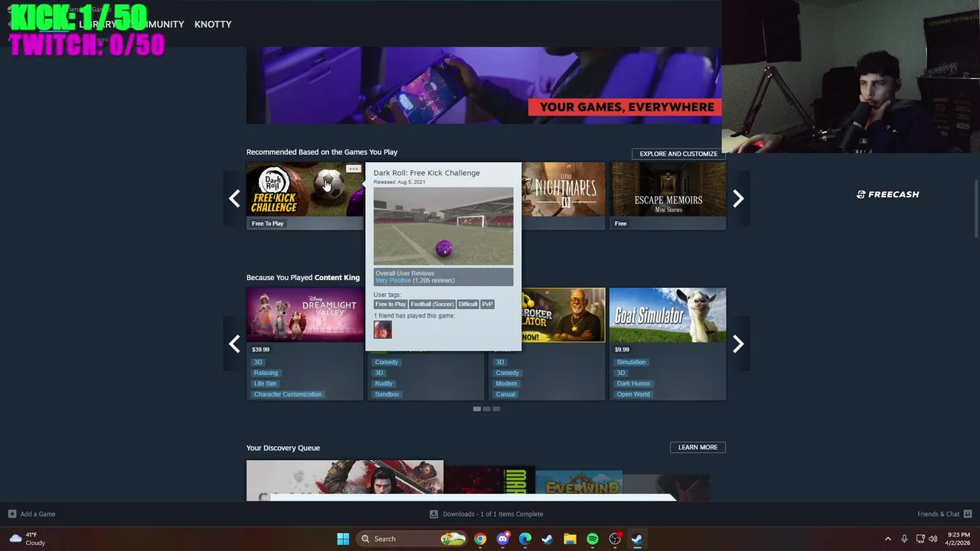Open Downloads 1 of 1 Items Complete

click(492, 514)
